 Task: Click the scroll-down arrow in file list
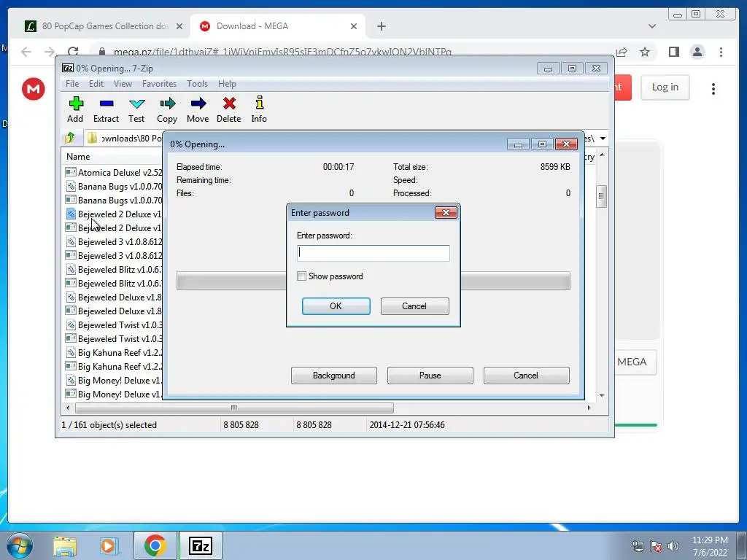pyautogui.click(x=602, y=395)
